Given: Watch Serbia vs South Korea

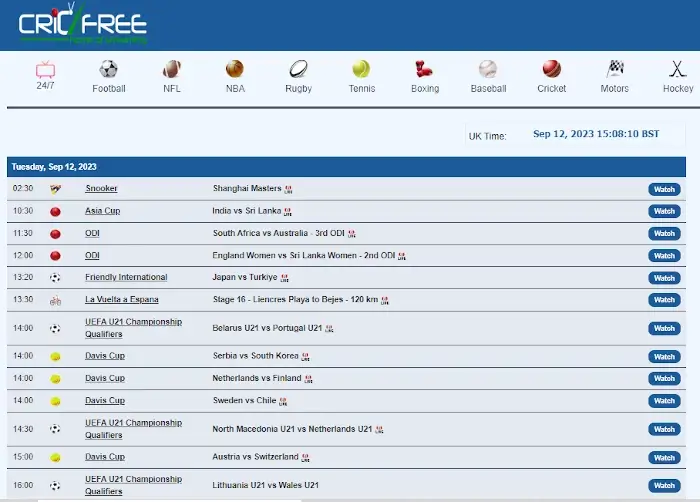Looking at the screenshot, I should [664, 357].
